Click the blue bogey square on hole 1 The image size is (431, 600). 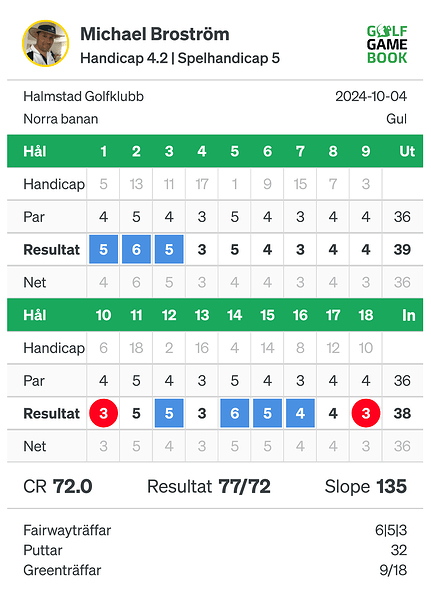[x=103, y=249]
